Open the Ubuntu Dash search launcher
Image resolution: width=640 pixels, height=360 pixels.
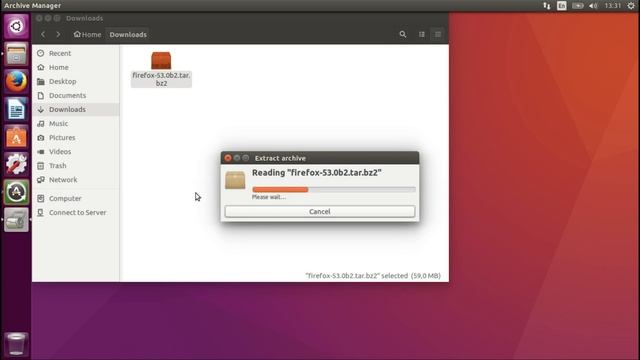(16, 27)
